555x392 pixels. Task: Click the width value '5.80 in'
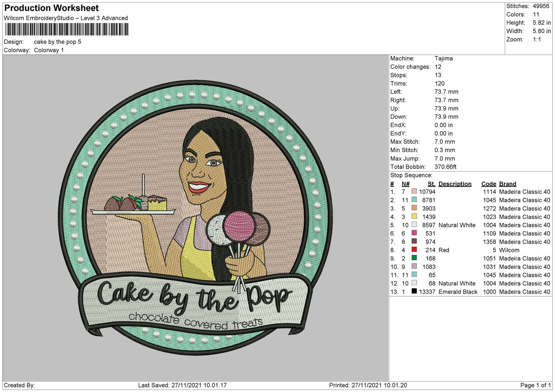point(542,31)
